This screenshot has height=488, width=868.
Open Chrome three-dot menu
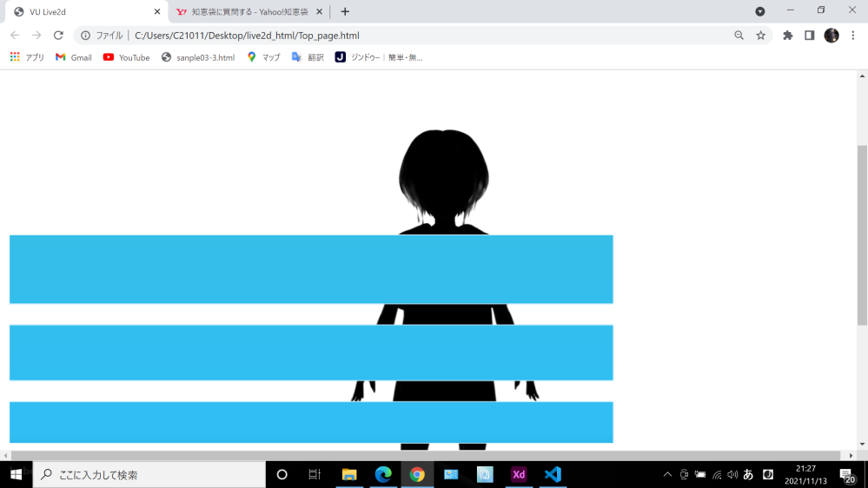click(853, 36)
